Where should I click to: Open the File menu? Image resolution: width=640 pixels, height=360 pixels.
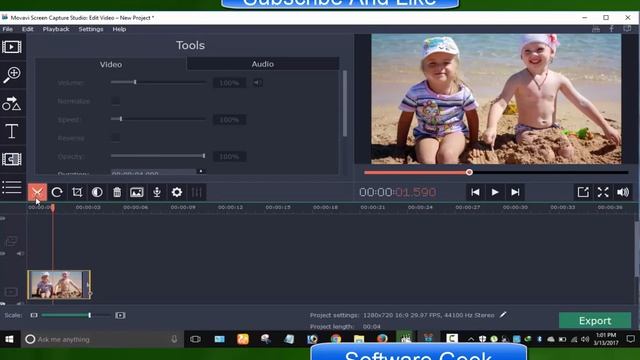tap(7, 29)
